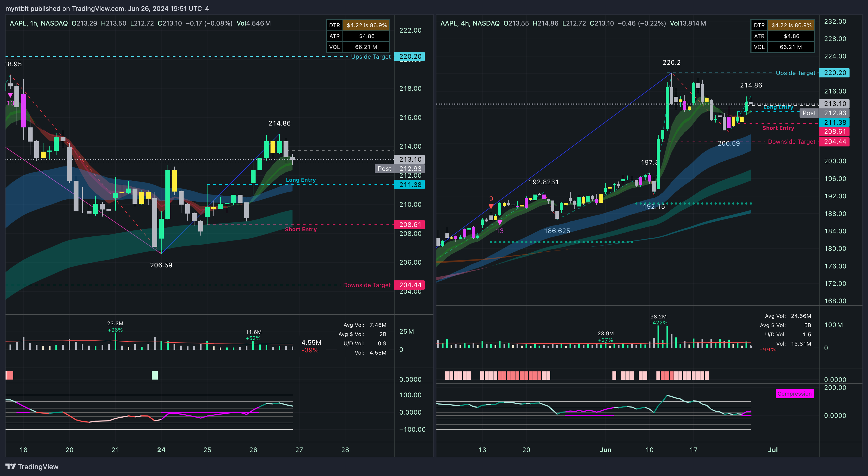The image size is (868, 476).
Task: Click the 192.15 label on the 4h chart
Action: click(654, 206)
